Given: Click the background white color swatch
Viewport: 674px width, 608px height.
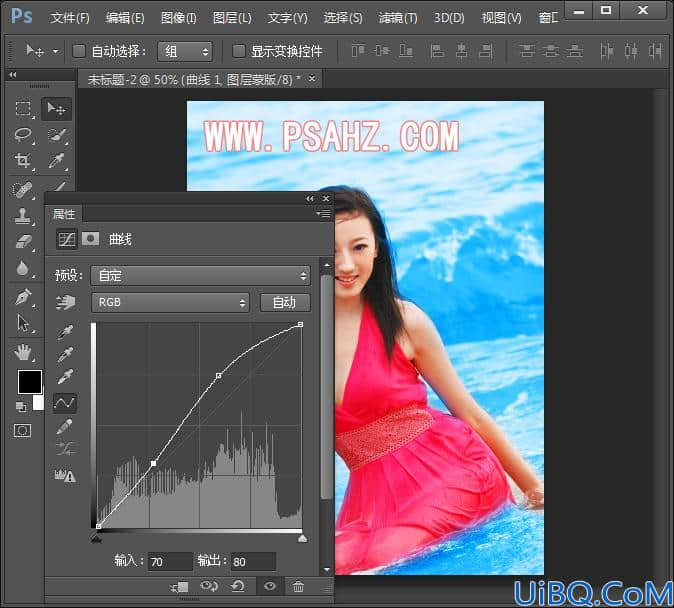Looking at the screenshot, I should point(39,403).
